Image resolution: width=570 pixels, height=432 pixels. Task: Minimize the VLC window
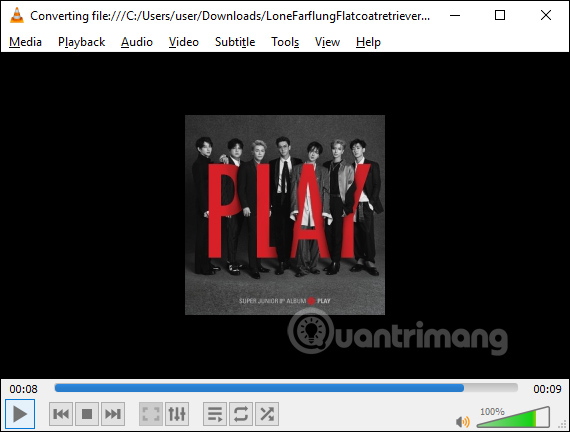click(455, 16)
